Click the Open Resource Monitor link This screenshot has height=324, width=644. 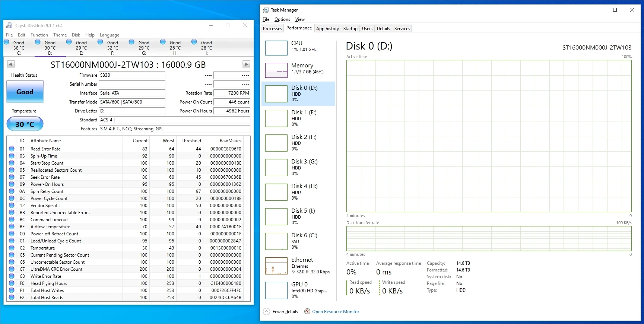click(x=336, y=312)
